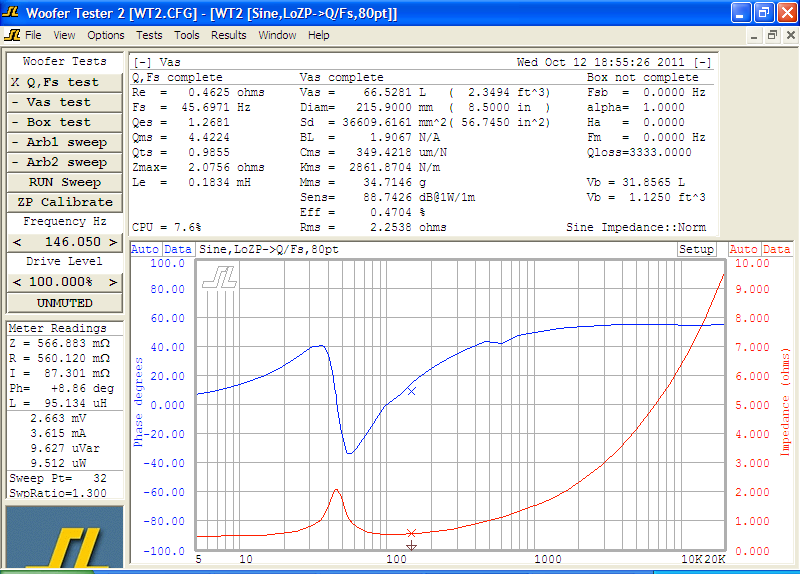Open the View menu
This screenshot has height=574, width=800.
64,35
